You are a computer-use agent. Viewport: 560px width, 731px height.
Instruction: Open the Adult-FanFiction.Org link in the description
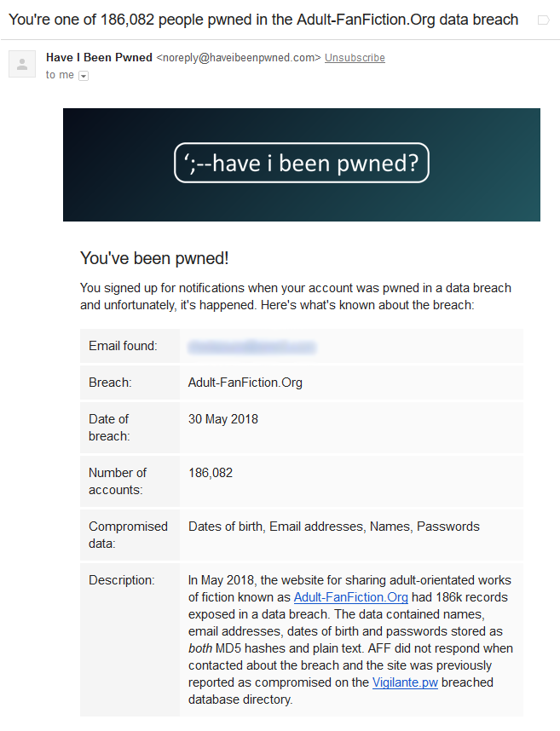tap(350, 597)
